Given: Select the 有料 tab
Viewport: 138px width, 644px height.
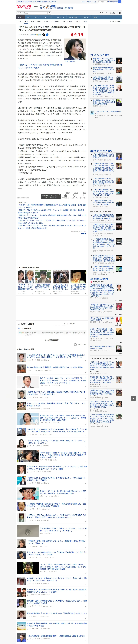Looking at the screenshot, I should [x=95, y=17].
